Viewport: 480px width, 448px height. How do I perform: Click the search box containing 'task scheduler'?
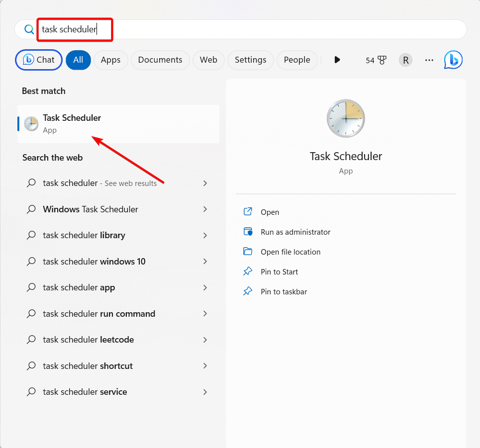click(x=241, y=29)
